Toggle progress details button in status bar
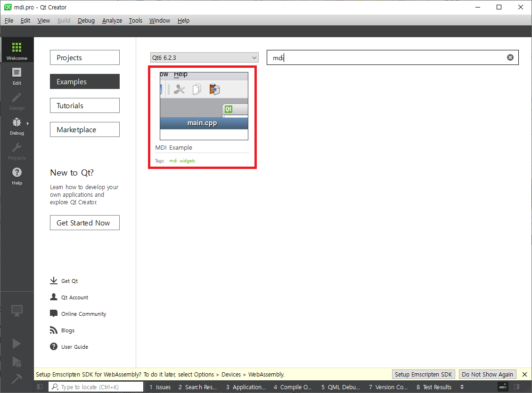This screenshot has width=532, height=393. tap(503, 386)
